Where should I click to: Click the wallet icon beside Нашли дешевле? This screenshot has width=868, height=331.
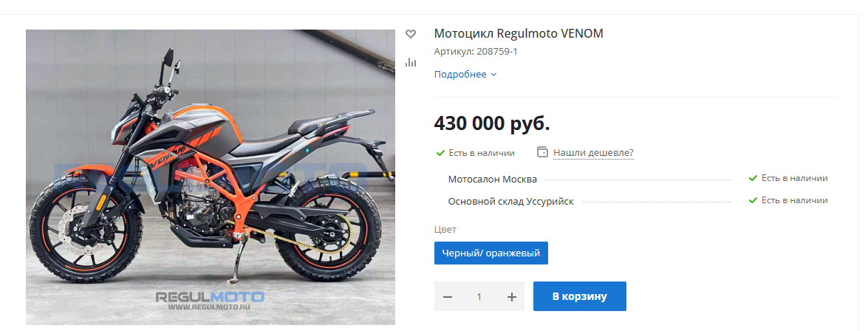[542, 151]
